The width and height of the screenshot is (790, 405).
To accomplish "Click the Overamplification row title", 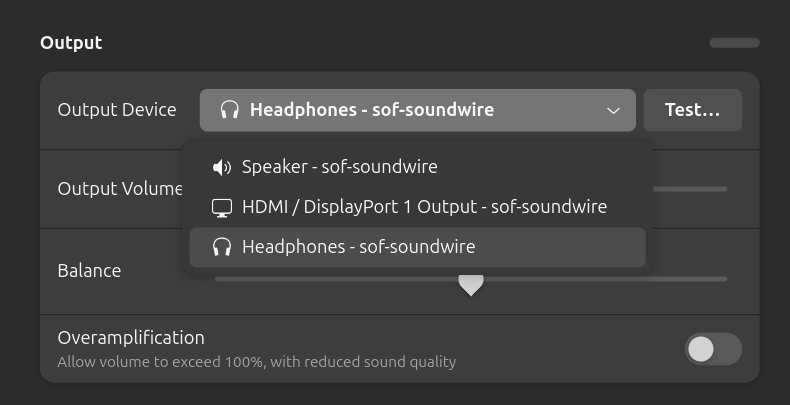I will pos(131,338).
